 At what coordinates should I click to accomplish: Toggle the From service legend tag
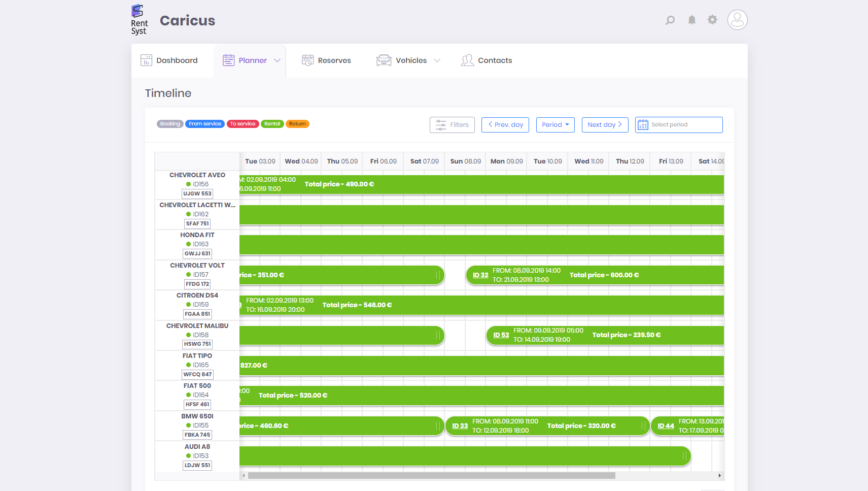coord(205,124)
